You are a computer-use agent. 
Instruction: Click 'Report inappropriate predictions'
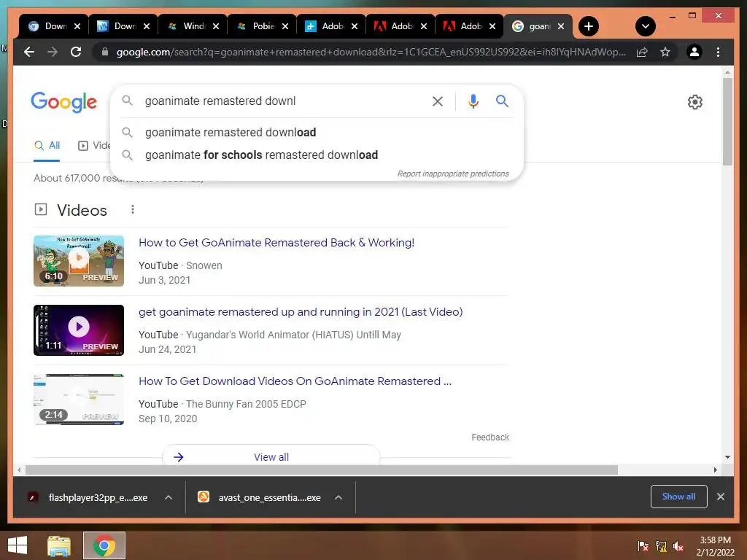(x=453, y=174)
